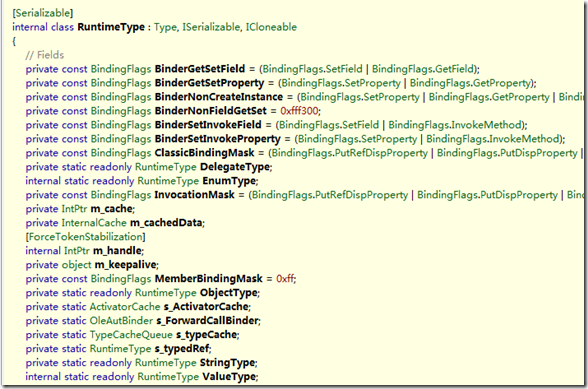Select the m_cachedData field name
Screen dimensions: 588x389
[166, 223]
